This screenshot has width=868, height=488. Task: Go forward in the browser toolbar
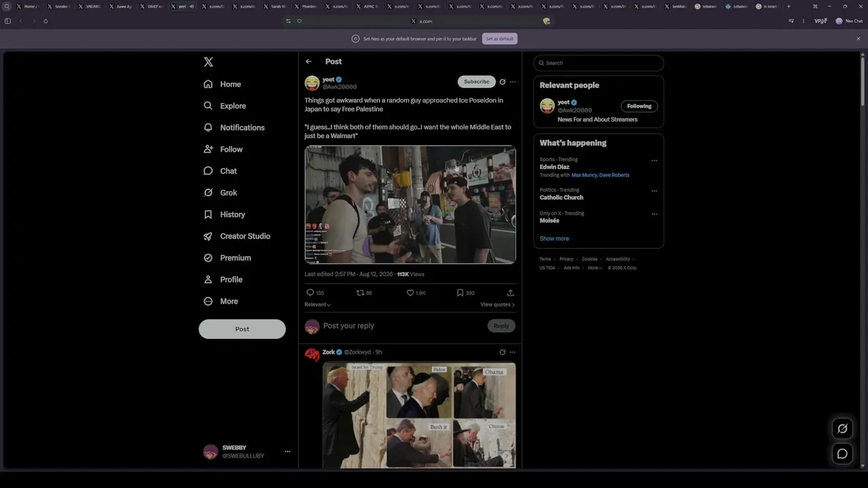pyautogui.click(x=33, y=21)
